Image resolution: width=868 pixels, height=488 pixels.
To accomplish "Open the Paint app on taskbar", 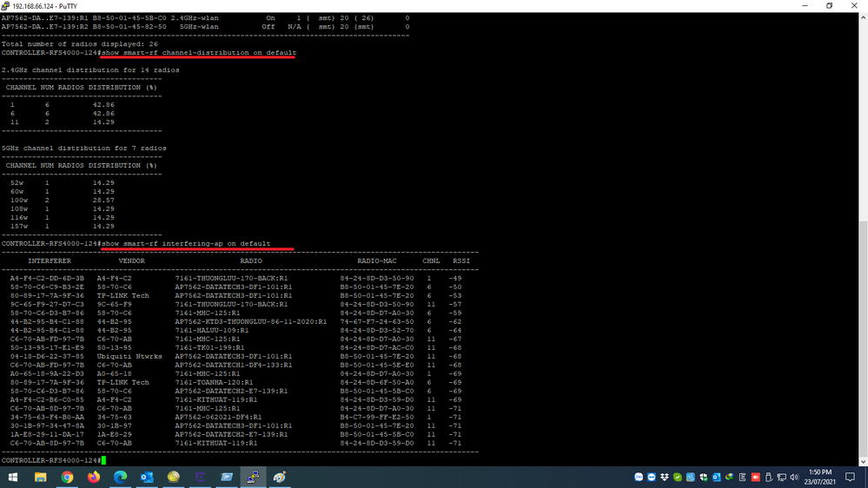I will coord(280,478).
